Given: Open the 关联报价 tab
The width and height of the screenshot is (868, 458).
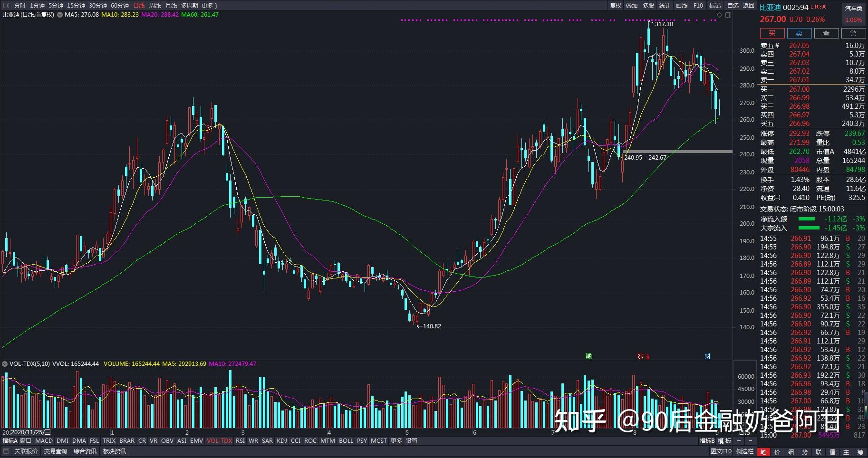Looking at the screenshot, I should coord(26,451).
